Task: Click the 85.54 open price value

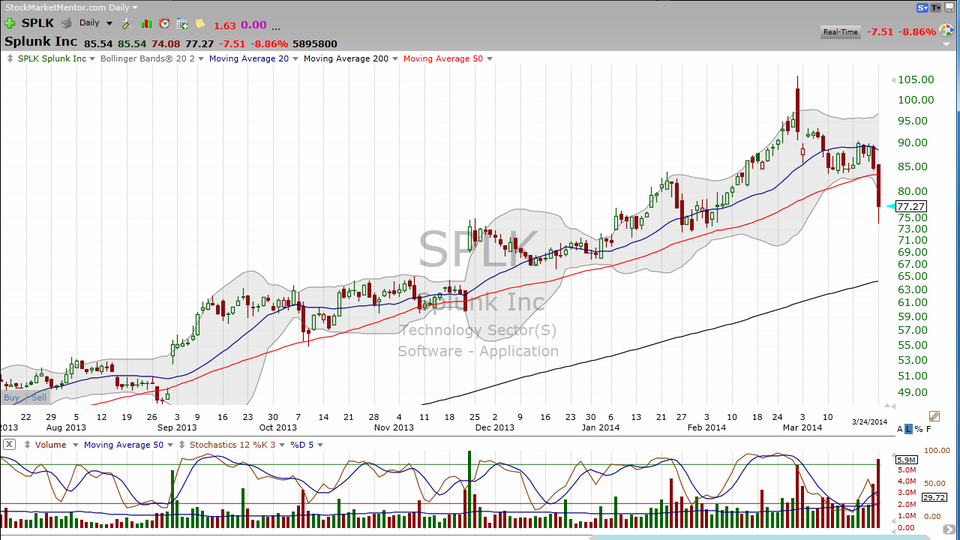Action: 98,44
